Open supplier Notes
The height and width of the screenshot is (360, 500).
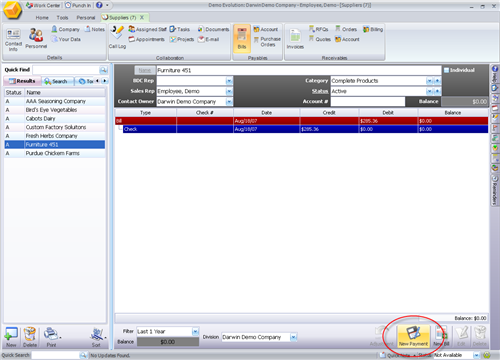point(95,29)
